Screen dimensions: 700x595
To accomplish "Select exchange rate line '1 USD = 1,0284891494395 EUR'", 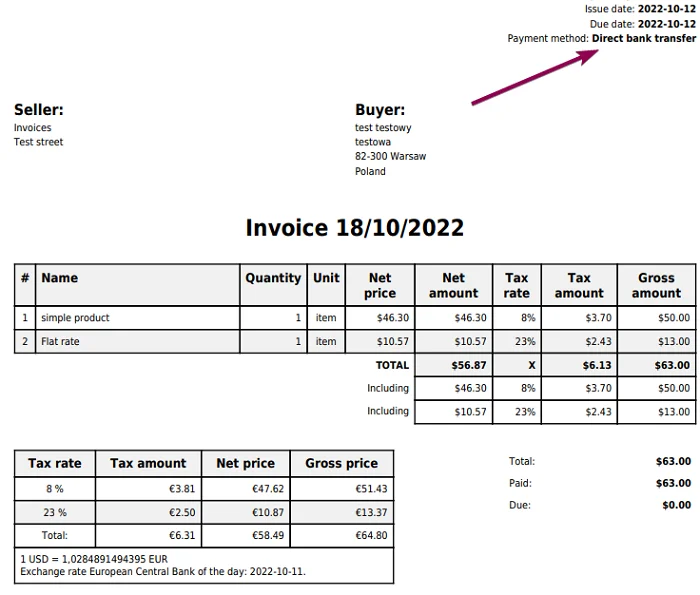I will [94, 559].
